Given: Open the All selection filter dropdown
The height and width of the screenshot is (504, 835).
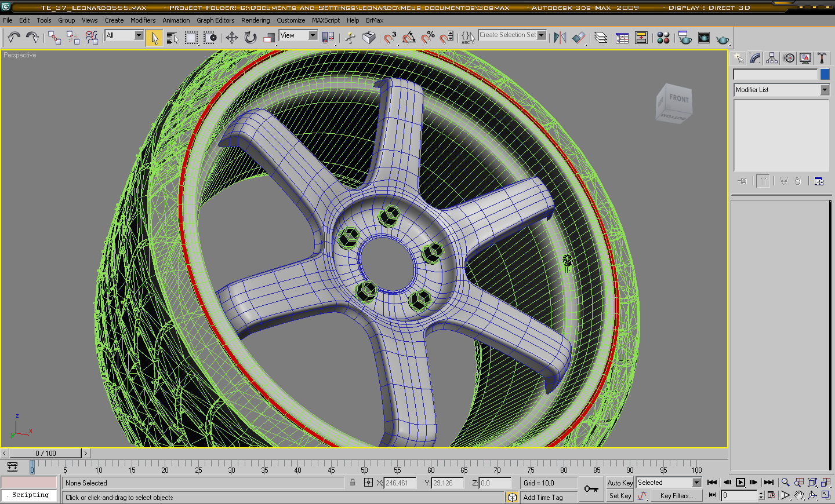Looking at the screenshot, I should click(124, 35).
